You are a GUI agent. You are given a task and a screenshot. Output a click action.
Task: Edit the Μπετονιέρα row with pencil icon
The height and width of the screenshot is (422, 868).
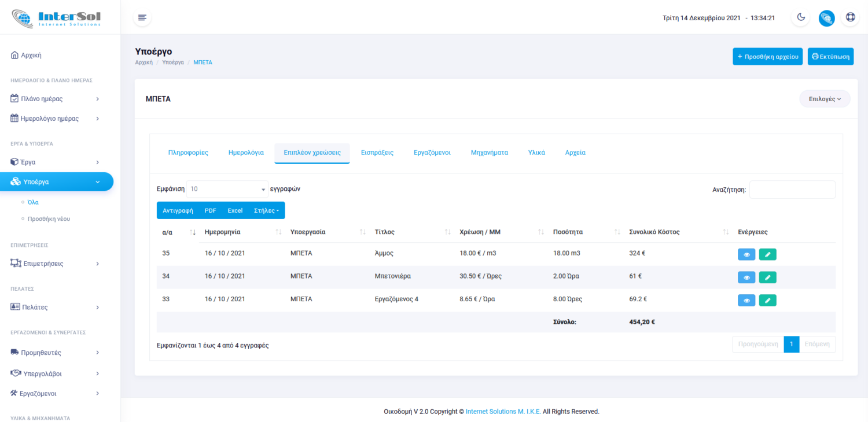pyautogui.click(x=767, y=277)
